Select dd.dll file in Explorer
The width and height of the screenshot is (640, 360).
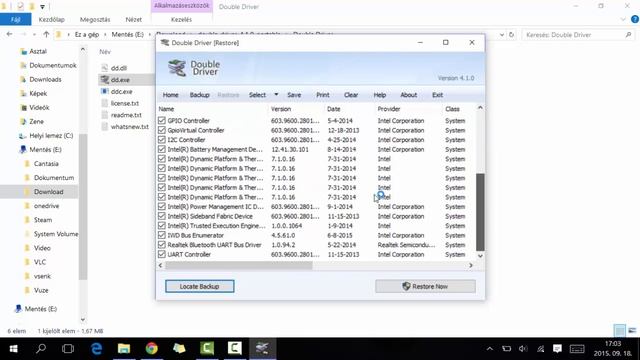(119, 68)
